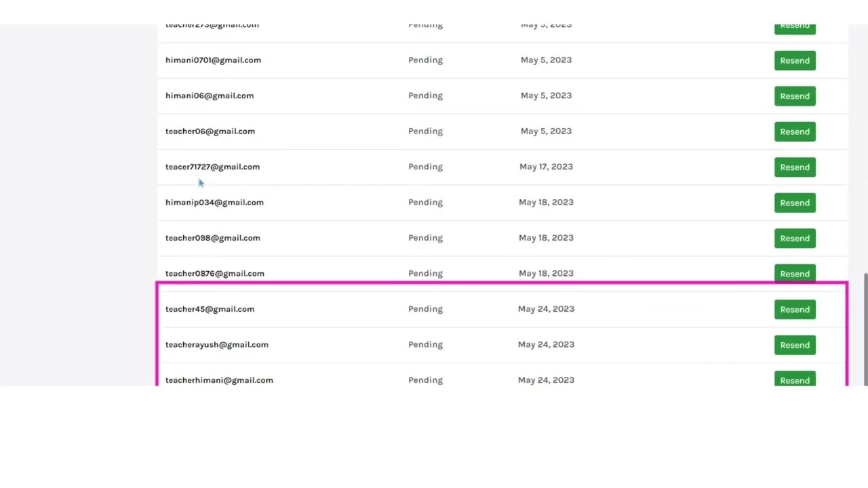868x488 pixels.
Task: Hit Resend for teacher0876@gmail.com
Action: coord(795,274)
